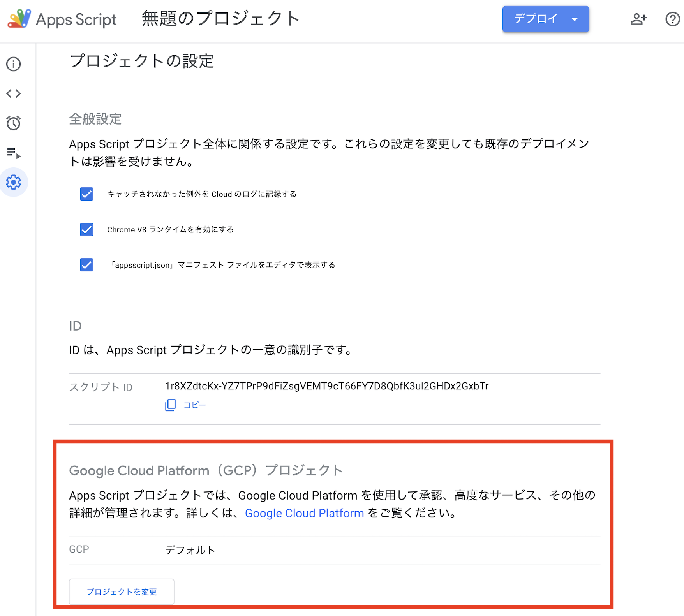Open the Overview info icon in sidebar

click(x=14, y=64)
